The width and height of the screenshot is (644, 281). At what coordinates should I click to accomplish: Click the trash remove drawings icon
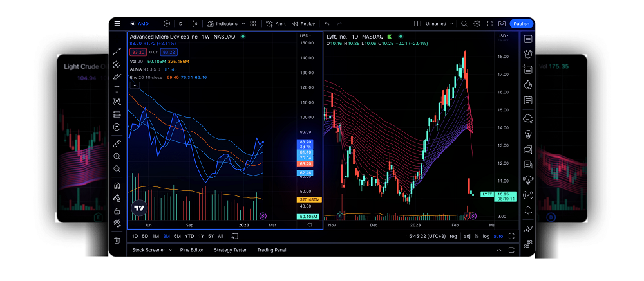click(117, 240)
